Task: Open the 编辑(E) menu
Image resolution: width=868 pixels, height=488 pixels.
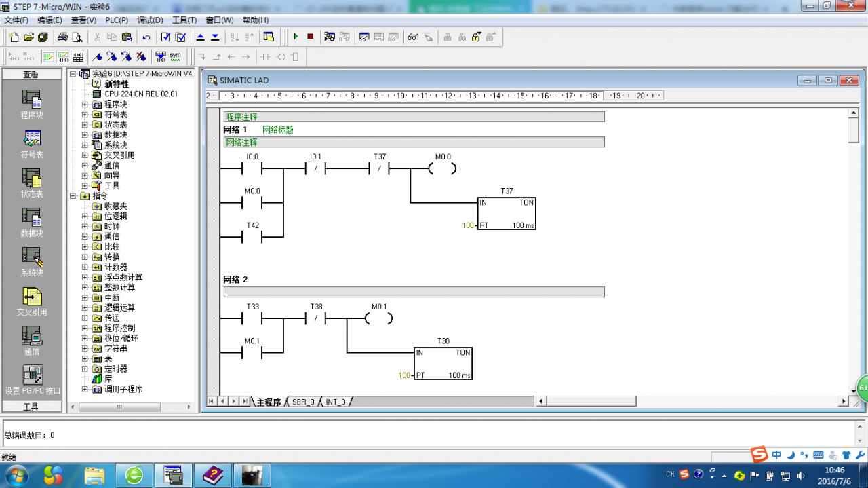Action: pos(50,20)
